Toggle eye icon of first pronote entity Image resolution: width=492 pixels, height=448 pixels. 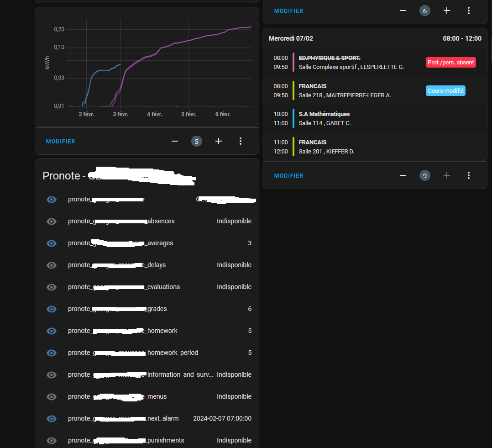coord(52,200)
